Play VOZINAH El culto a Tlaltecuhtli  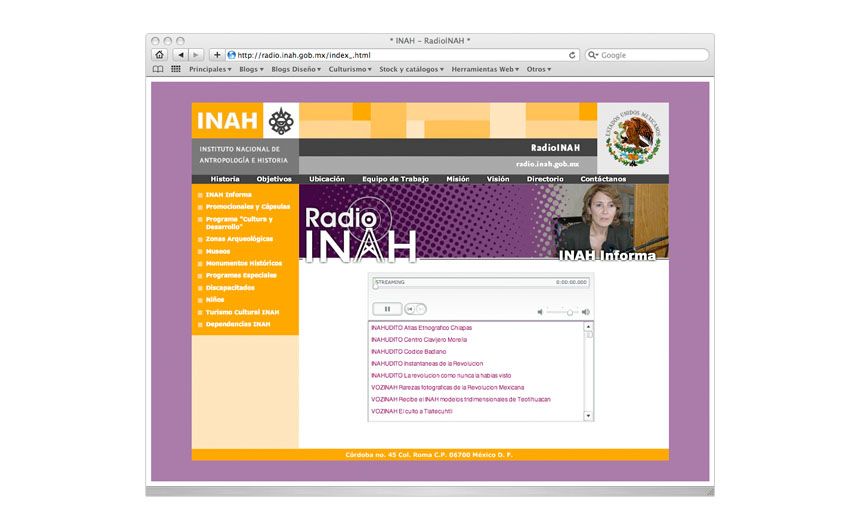411,411
